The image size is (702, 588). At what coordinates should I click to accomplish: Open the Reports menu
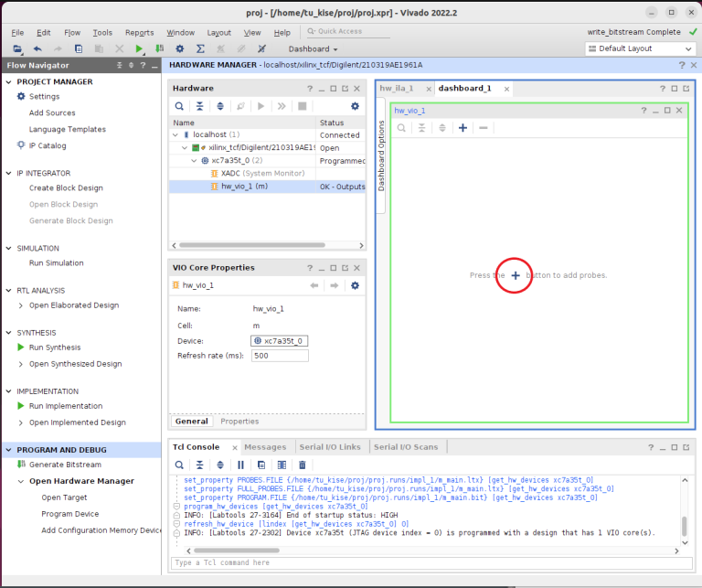click(x=139, y=32)
